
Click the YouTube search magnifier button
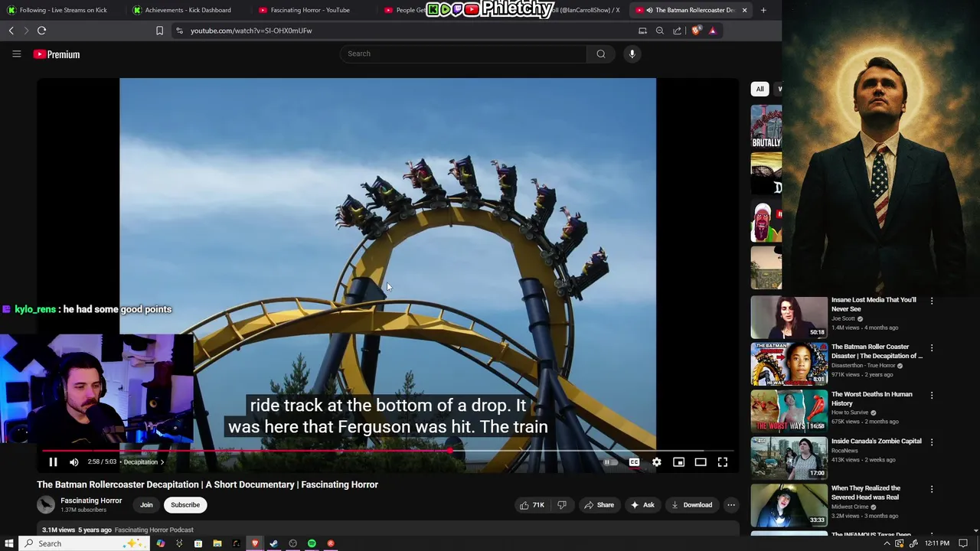coord(601,54)
